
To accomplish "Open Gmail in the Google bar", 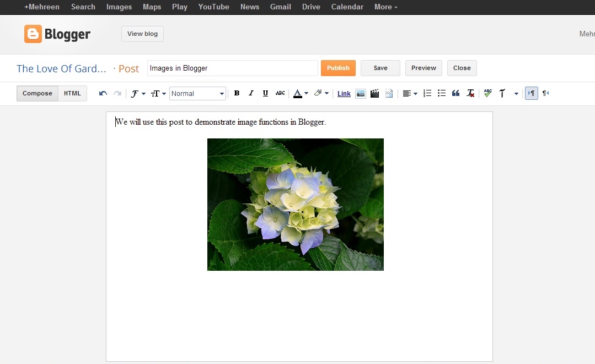I will click(x=281, y=7).
